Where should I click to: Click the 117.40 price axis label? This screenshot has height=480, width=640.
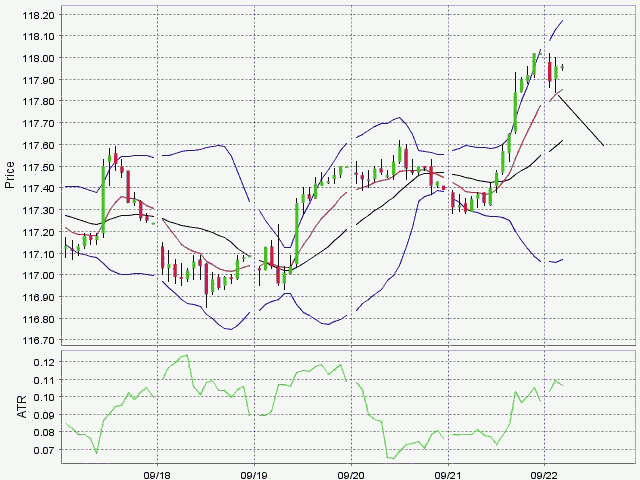pyautogui.click(x=39, y=188)
